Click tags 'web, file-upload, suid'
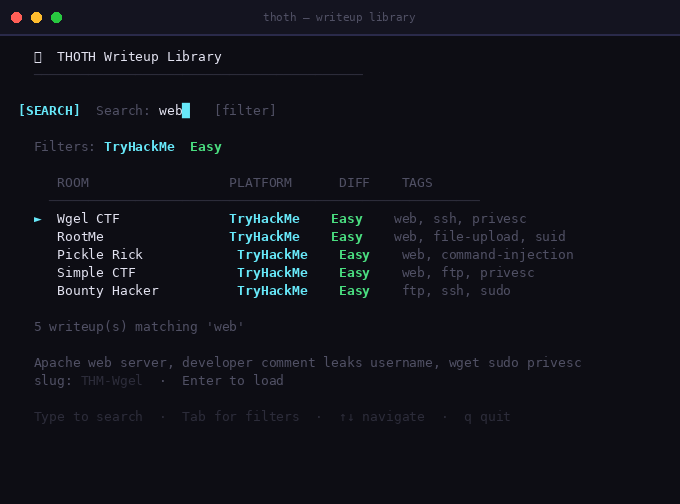This screenshot has width=680, height=504. [479, 237]
